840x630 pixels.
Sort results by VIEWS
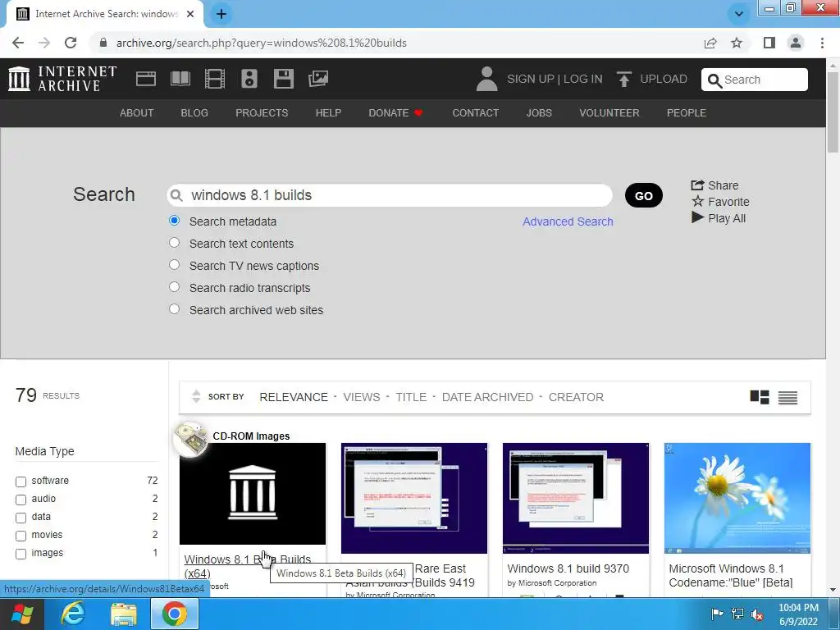tap(362, 397)
